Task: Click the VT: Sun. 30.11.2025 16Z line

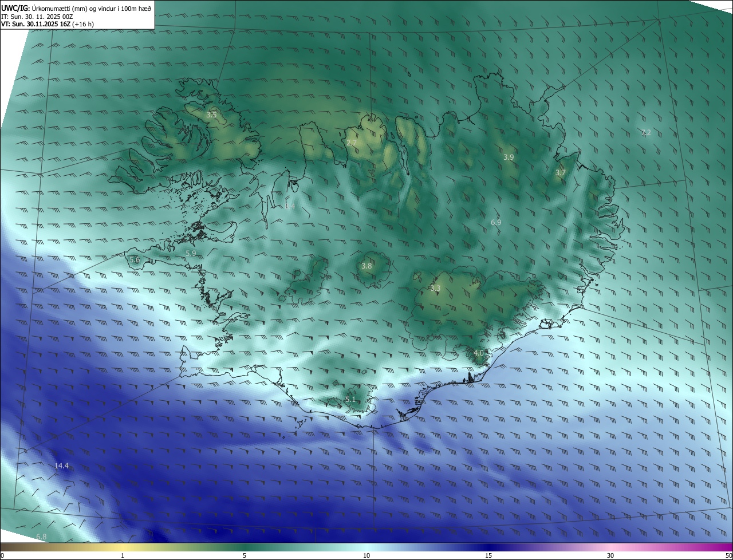Action: (x=48, y=25)
